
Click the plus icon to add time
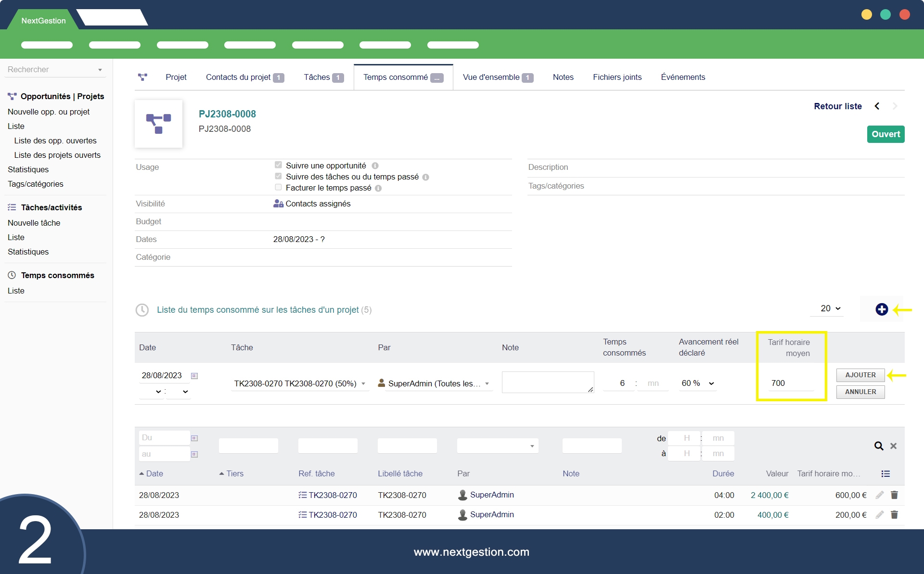881,309
